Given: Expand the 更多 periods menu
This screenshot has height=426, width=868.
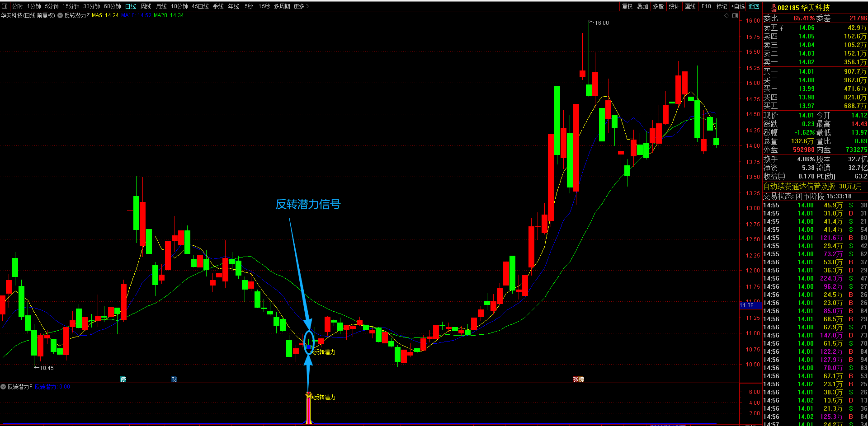Looking at the screenshot, I should tap(301, 6).
